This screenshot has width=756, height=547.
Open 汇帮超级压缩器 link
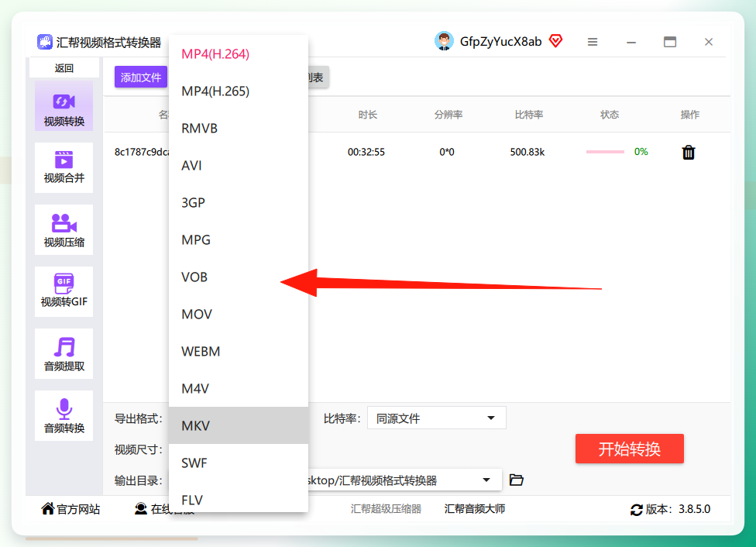[386, 509]
